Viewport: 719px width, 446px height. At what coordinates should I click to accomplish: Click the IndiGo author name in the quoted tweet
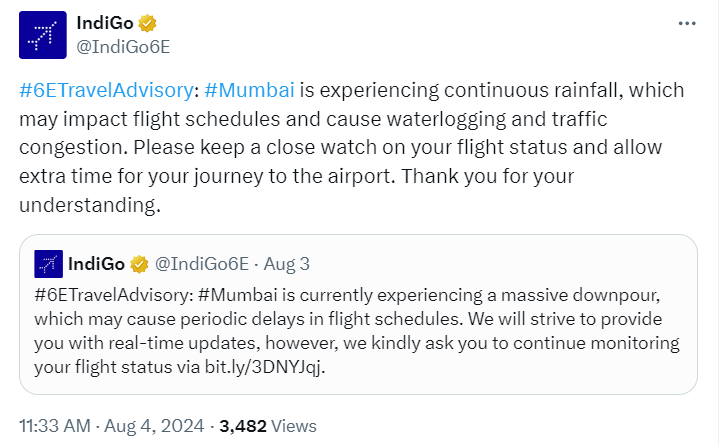click(x=96, y=264)
